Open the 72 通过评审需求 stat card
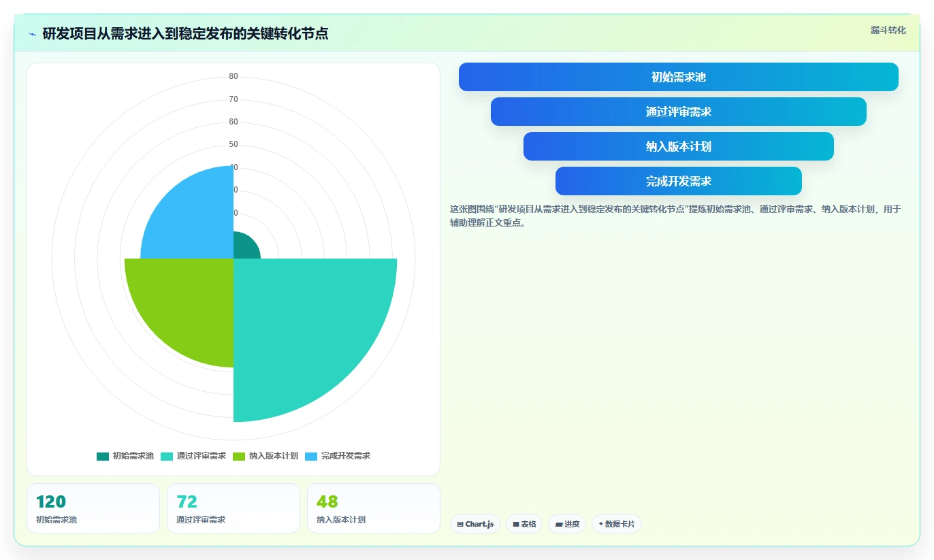The width and height of the screenshot is (934, 560). 233,508
